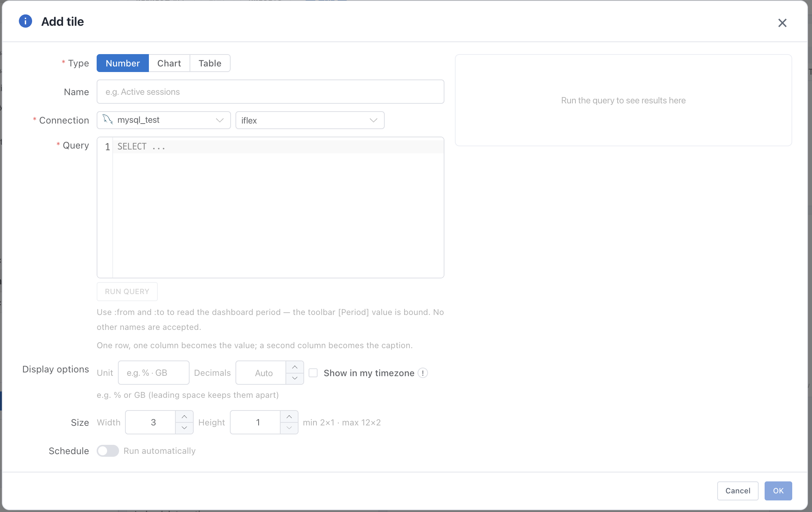Click the Cancel button
812x512 pixels.
(737, 491)
